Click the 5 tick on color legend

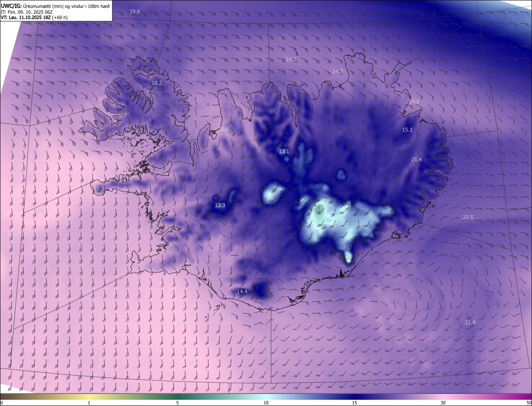click(177, 403)
